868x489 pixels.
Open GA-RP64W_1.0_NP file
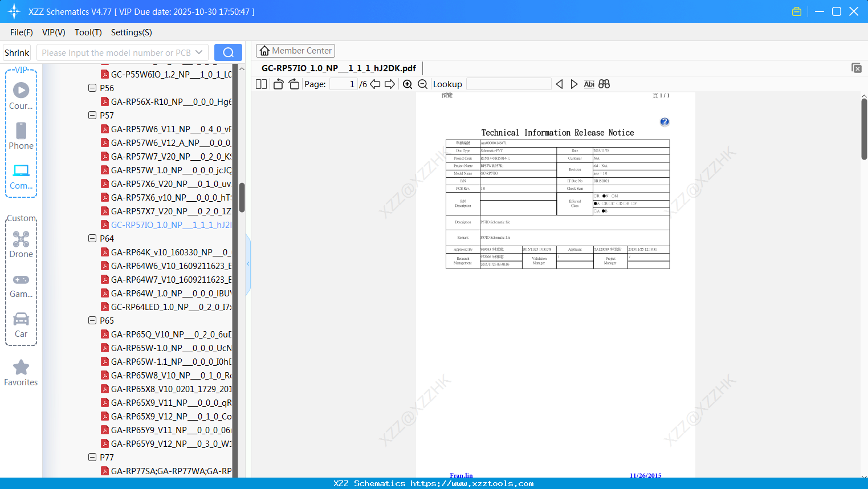click(166, 294)
